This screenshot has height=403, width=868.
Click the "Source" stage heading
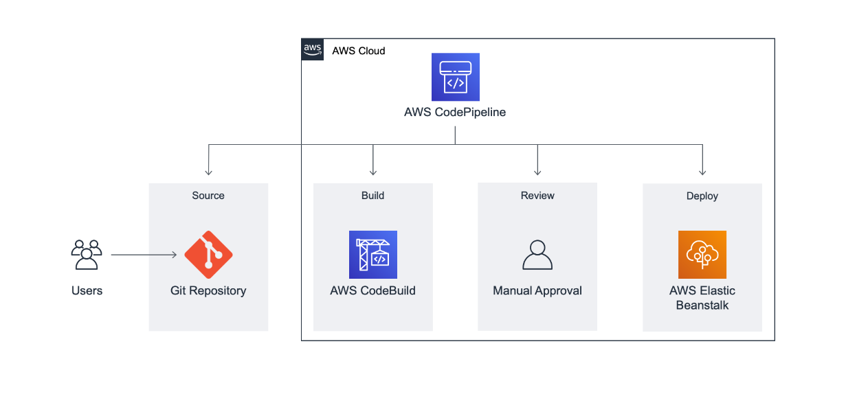pos(208,196)
